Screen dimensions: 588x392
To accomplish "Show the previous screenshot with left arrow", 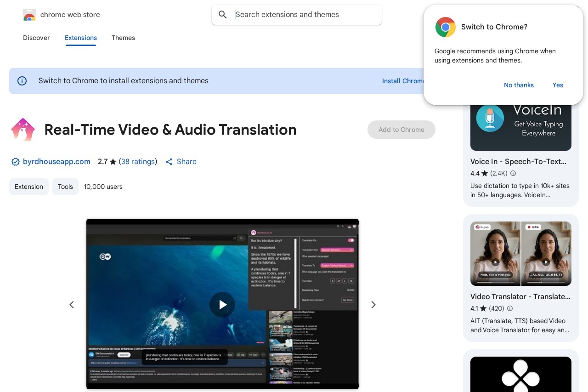I will click(72, 305).
